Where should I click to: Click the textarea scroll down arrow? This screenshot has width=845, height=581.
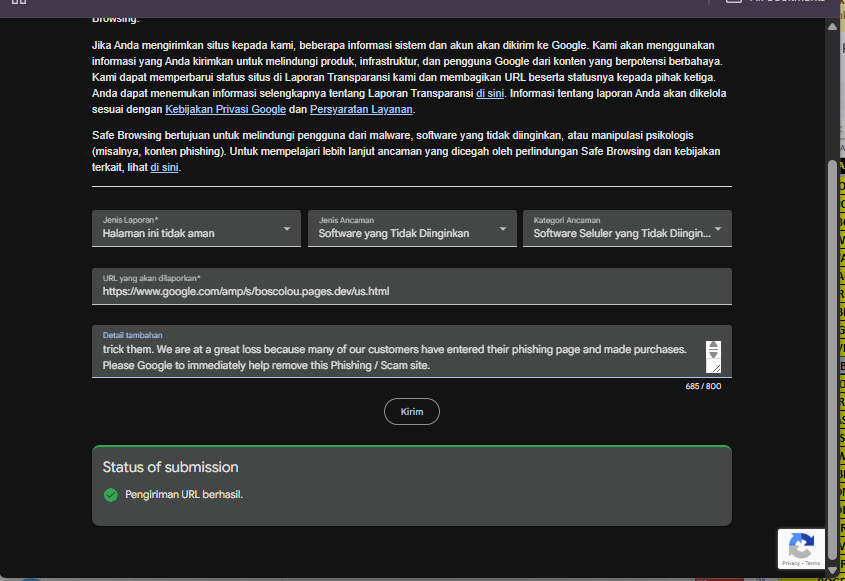point(714,354)
